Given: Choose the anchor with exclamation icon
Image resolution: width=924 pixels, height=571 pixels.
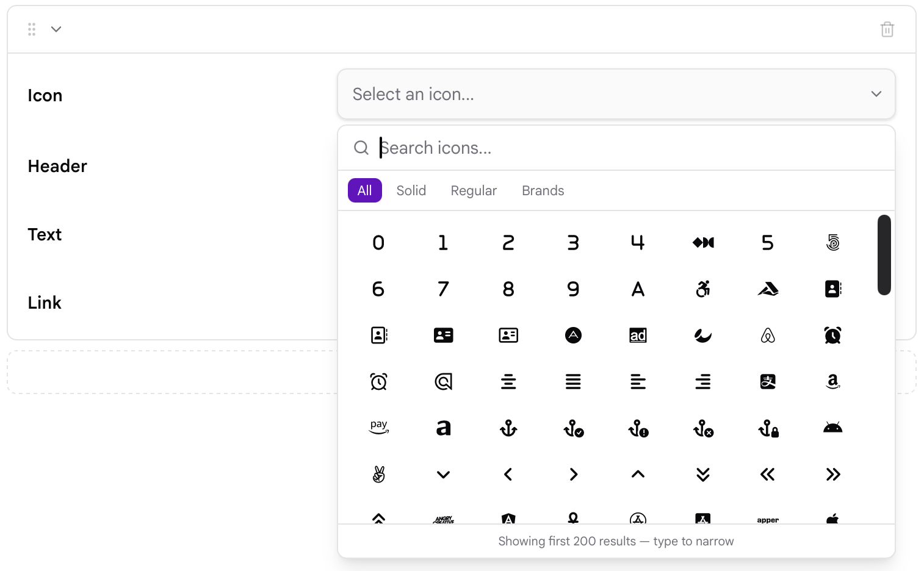Looking at the screenshot, I should pos(638,428).
